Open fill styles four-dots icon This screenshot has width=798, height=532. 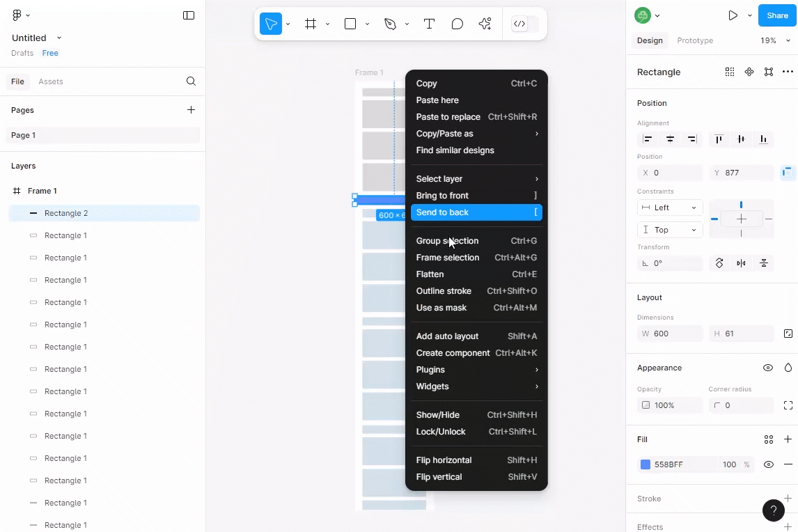769,439
